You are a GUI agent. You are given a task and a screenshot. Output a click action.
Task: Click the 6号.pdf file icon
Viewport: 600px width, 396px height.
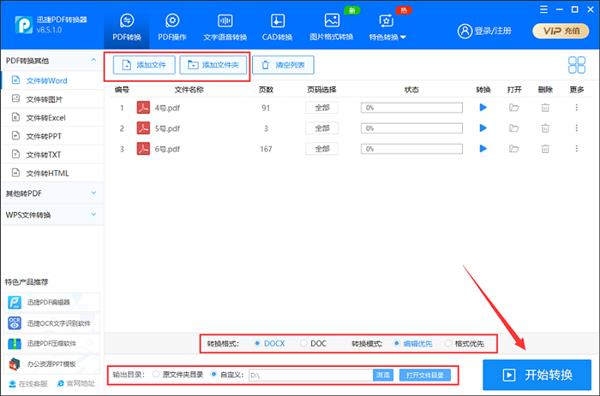(x=143, y=148)
